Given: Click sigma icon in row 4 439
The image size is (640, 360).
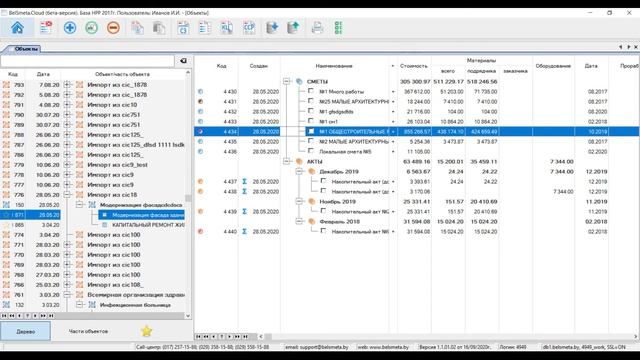Looking at the screenshot, I should point(244,211).
